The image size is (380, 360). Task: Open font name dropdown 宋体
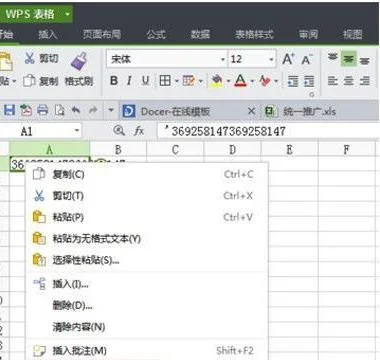click(x=223, y=60)
